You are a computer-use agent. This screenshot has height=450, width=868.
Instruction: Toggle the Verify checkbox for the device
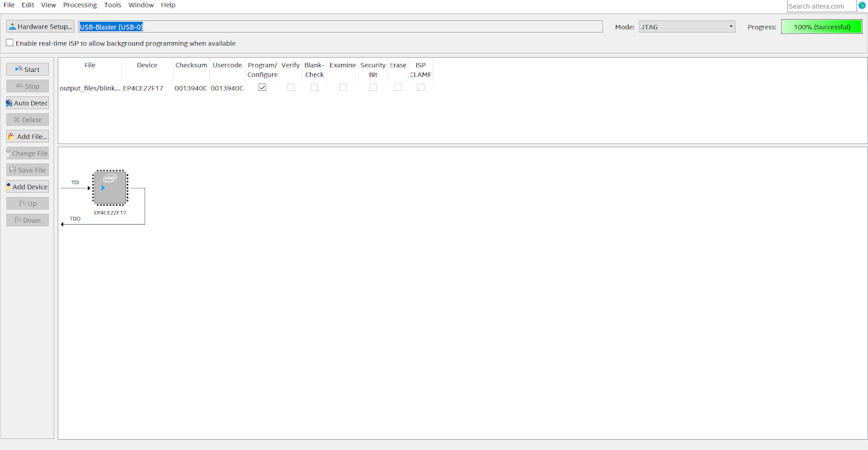[290, 88]
